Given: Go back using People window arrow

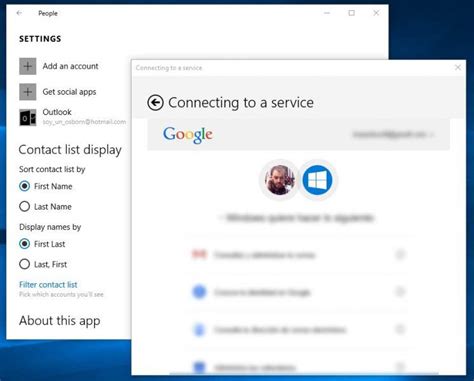Looking at the screenshot, I should [x=19, y=13].
